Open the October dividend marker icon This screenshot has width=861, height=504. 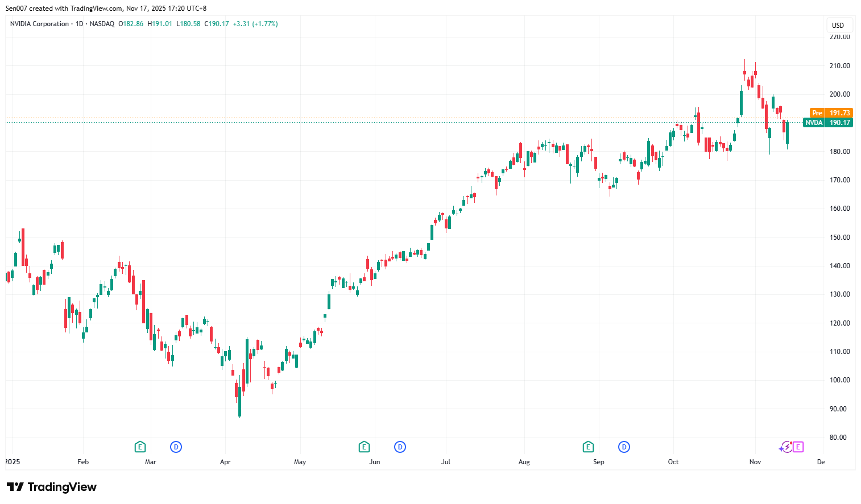[624, 447]
